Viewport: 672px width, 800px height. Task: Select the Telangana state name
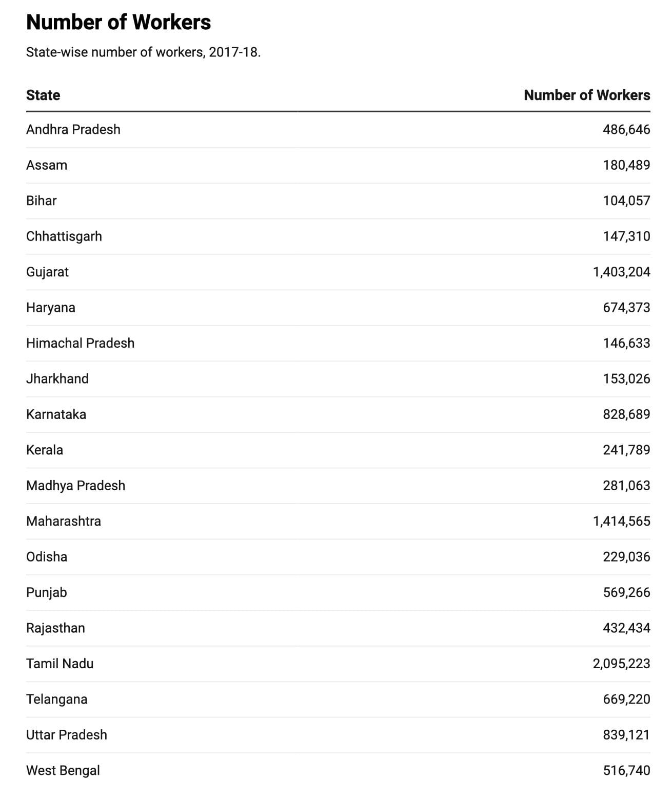click(56, 699)
